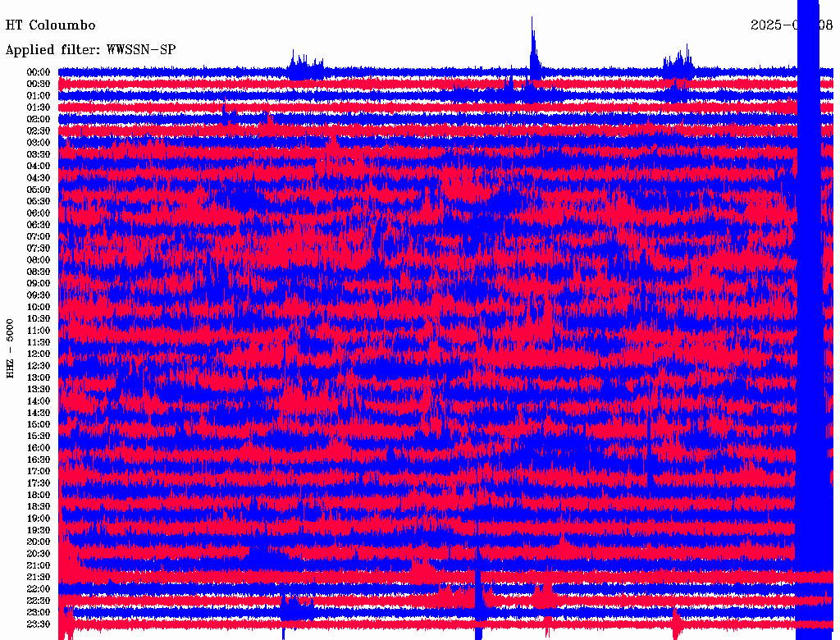This screenshot has height=640, width=840.
Task: Click the date label starting with 2025
Action: point(792,25)
